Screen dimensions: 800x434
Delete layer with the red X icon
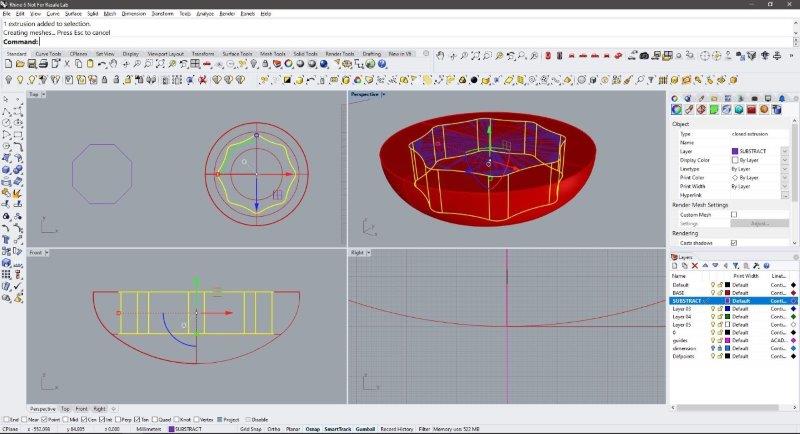point(695,266)
